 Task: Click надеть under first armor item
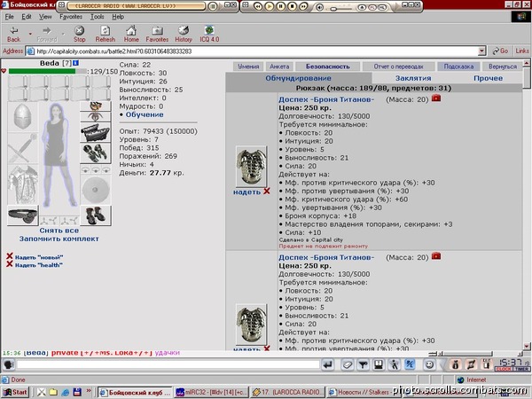(x=246, y=192)
